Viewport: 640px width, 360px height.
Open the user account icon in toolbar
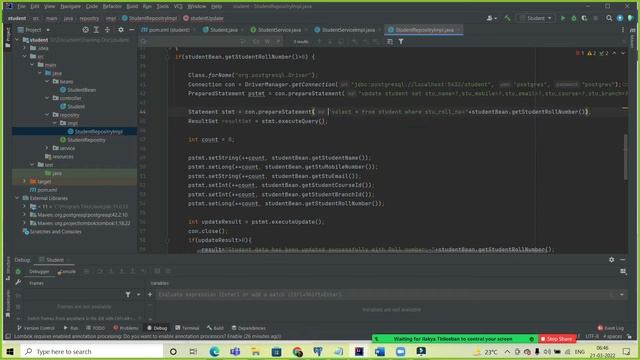pos(491,18)
